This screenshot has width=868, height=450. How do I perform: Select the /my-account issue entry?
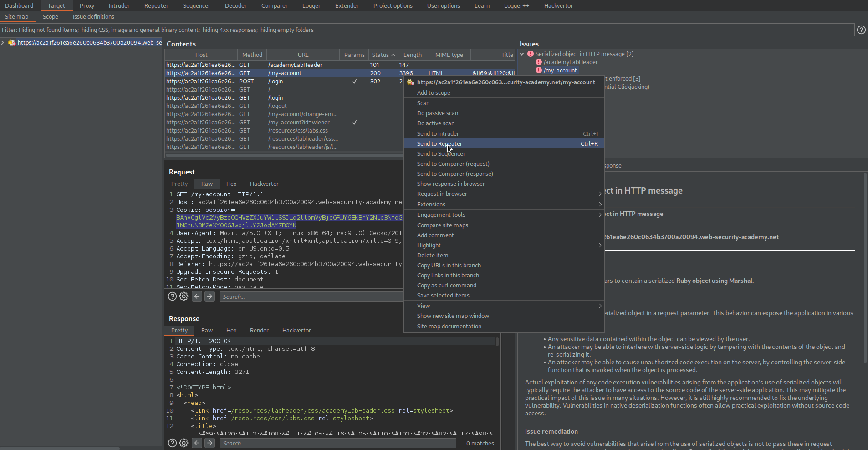[x=560, y=71]
